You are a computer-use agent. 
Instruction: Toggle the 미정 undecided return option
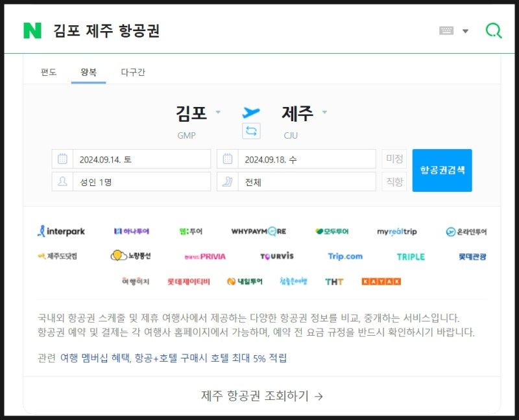point(394,159)
